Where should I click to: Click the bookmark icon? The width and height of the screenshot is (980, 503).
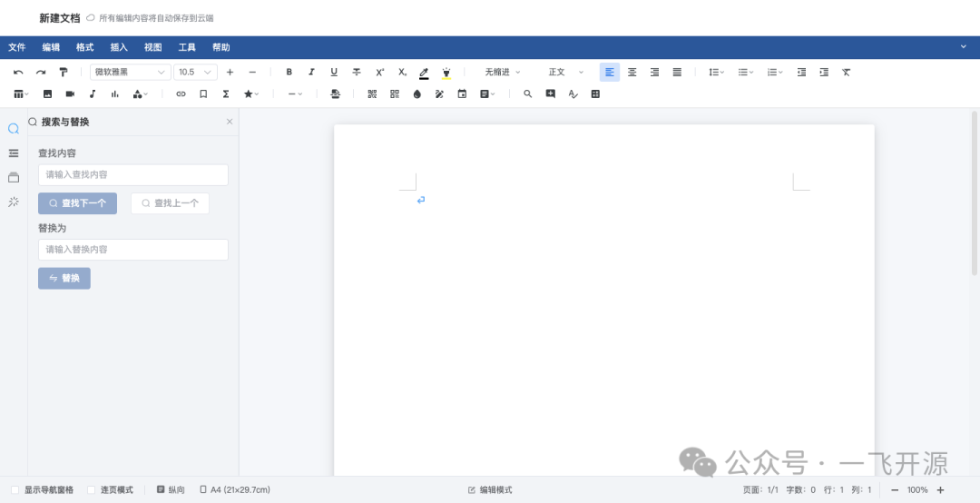(x=203, y=94)
